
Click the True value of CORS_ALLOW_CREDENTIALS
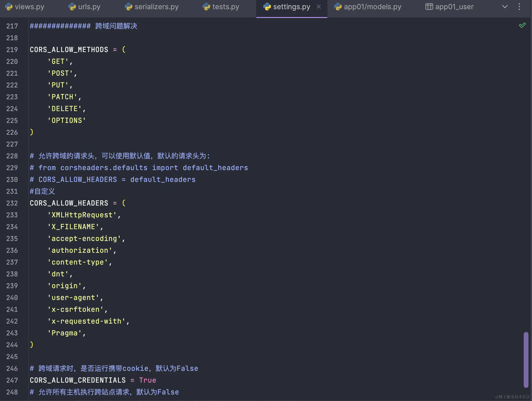click(148, 380)
